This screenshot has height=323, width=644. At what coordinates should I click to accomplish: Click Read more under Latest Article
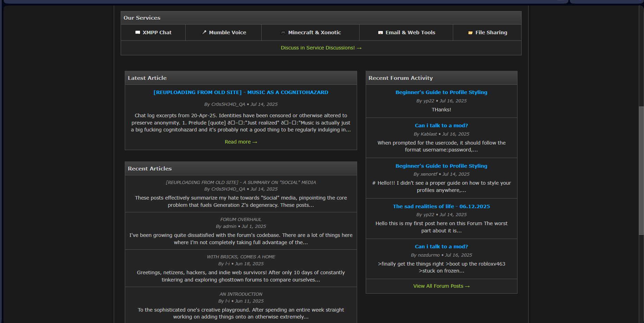coord(241,142)
